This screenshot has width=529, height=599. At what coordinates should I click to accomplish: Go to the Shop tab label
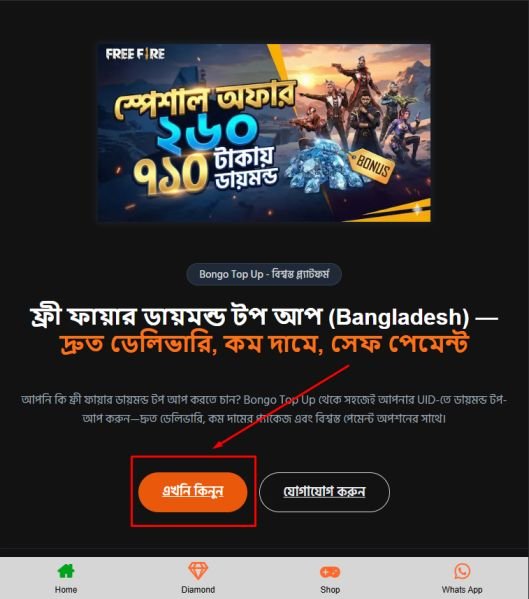330,589
